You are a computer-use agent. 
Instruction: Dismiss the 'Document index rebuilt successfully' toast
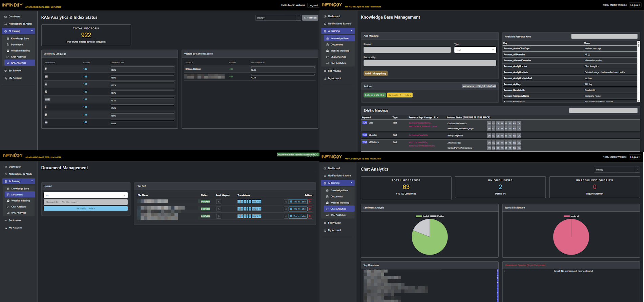pyautogui.click(x=317, y=154)
